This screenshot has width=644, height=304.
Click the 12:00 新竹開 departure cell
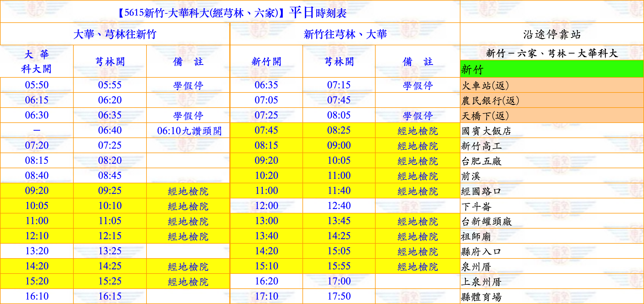point(266,206)
